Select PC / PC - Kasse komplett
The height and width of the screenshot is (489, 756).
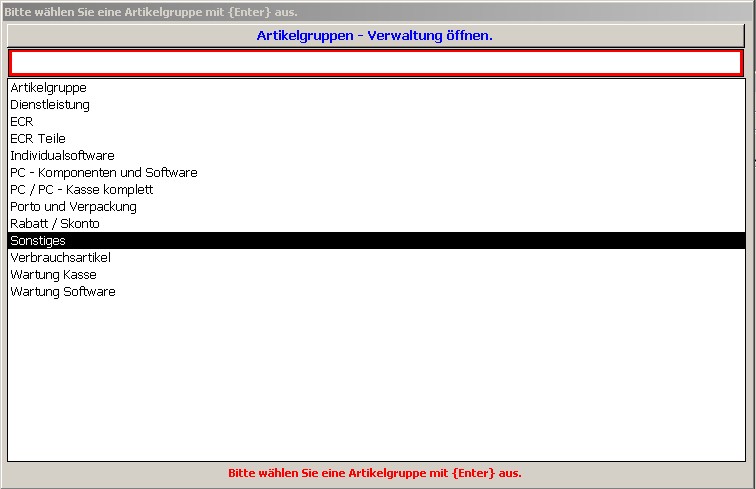(82, 190)
